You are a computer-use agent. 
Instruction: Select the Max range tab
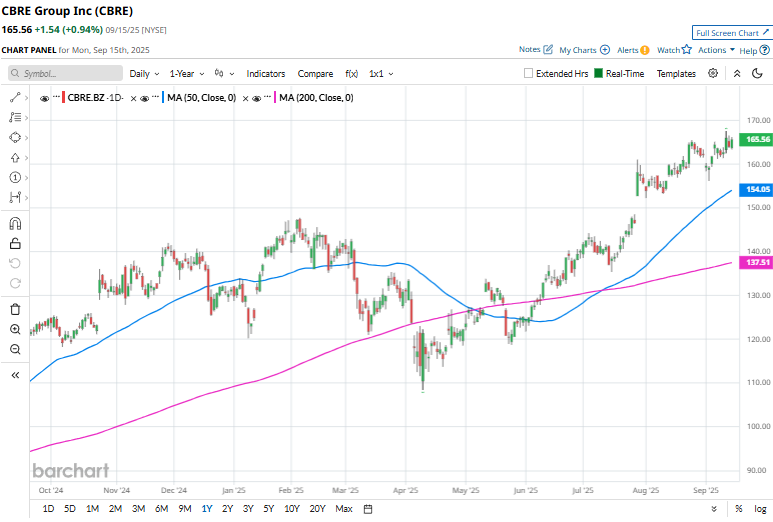click(344, 509)
